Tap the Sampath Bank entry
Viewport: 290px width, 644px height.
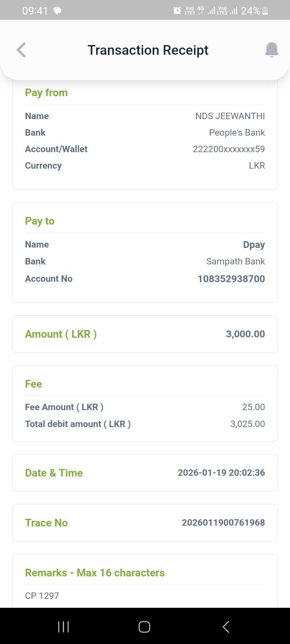pyautogui.click(x=236, y=262)
